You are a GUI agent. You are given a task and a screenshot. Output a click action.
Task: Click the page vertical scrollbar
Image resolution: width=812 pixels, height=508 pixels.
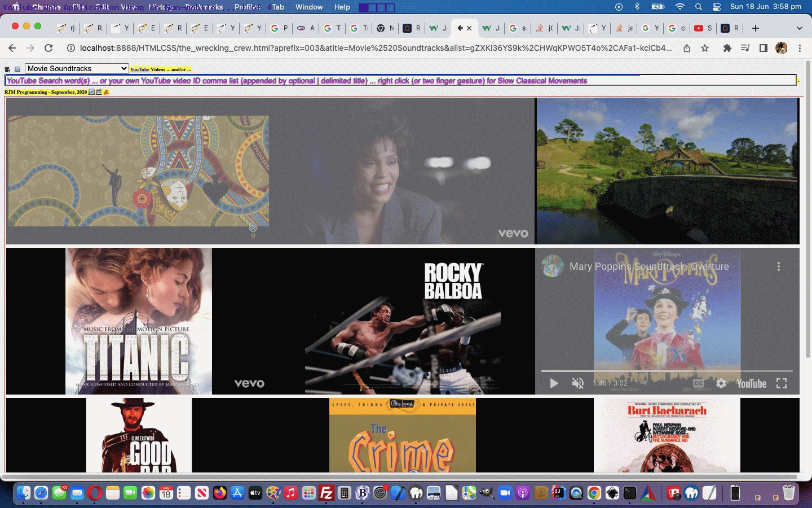807,209
